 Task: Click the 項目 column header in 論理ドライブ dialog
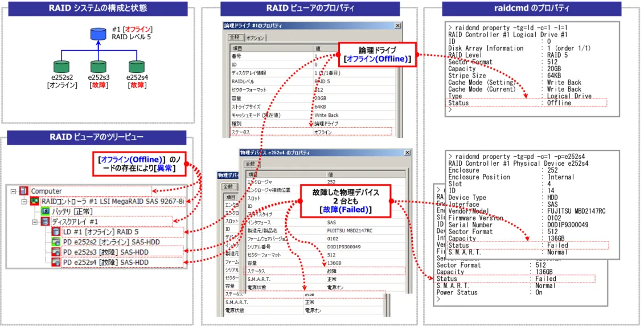[272, 48]
